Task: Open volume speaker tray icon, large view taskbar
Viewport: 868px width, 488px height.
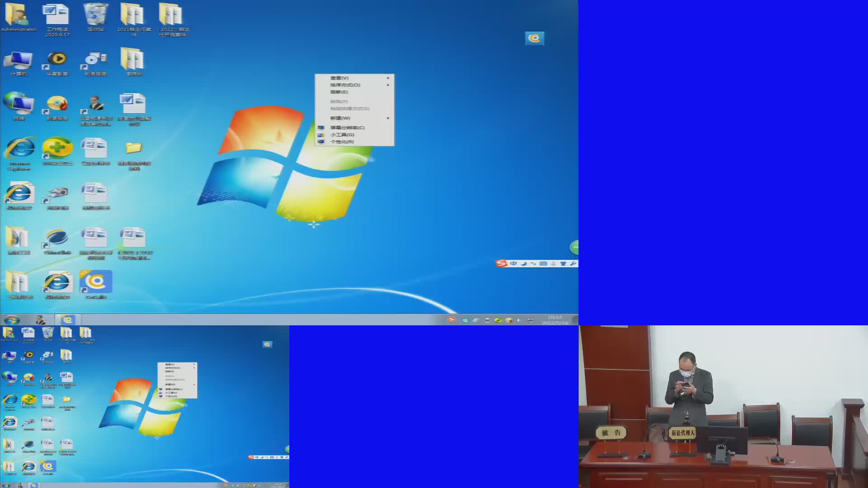Action: pyautogui.click(x=519, y=320)
